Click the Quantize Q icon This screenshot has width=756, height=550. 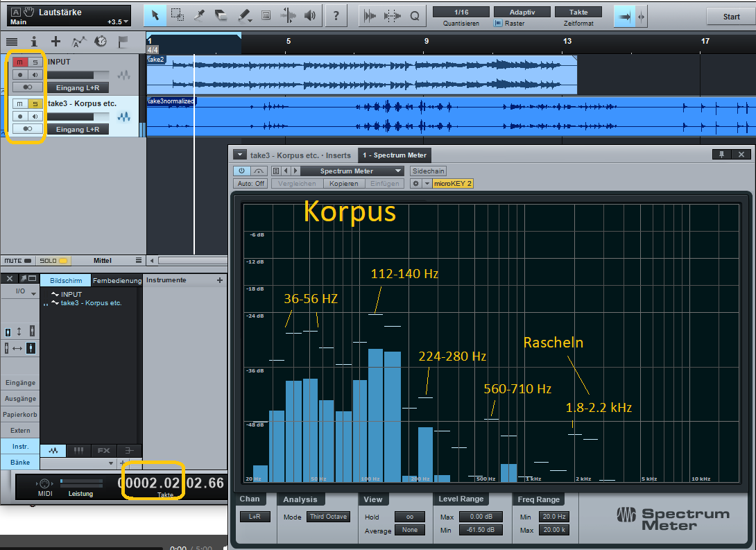tap(415, 16)
